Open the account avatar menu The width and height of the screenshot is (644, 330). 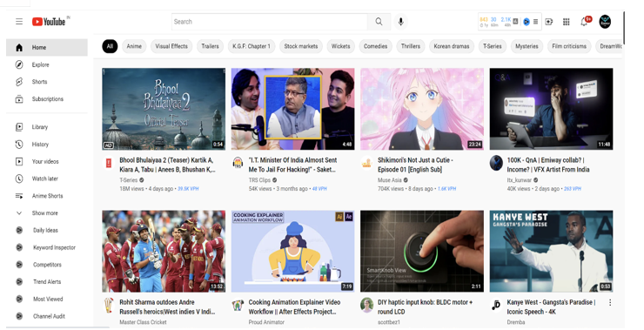[605, 22]
